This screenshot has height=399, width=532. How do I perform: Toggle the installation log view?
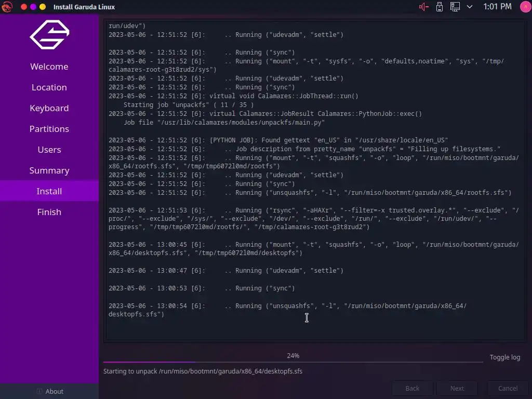(504, 357)
